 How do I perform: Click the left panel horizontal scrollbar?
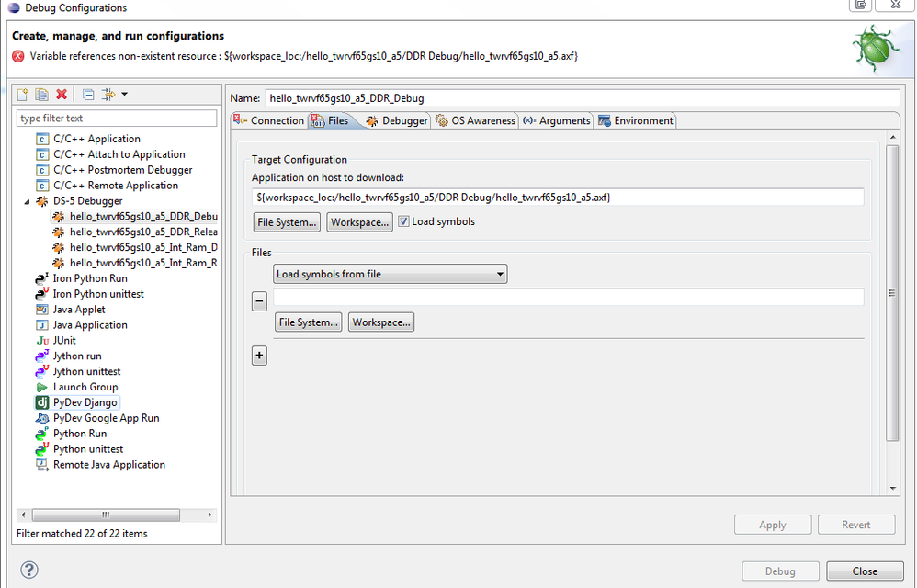(106, 514)
